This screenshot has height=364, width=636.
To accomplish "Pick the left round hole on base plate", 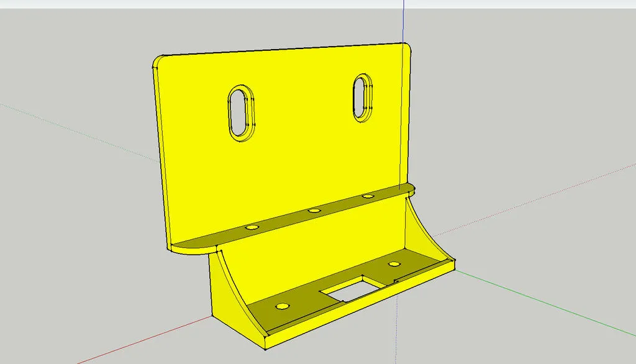I will 283,306.
